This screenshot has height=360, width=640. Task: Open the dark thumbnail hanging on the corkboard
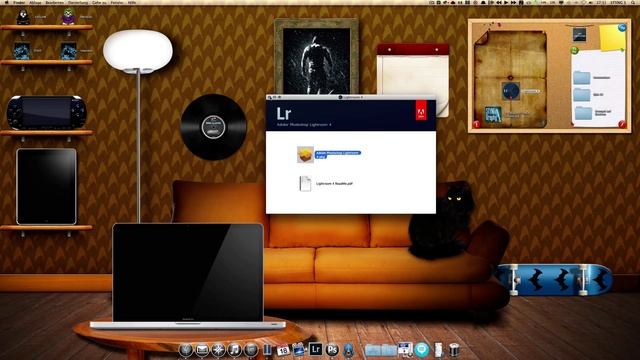tap(579, 34)
